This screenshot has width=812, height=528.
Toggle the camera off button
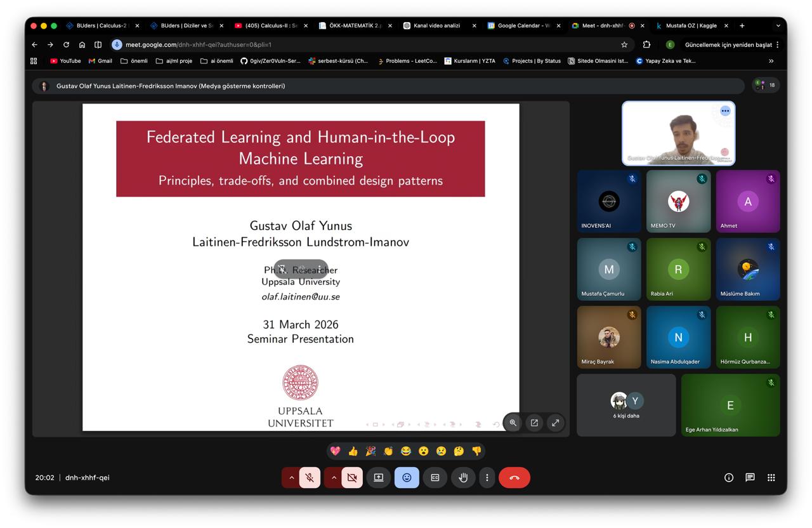352,477
